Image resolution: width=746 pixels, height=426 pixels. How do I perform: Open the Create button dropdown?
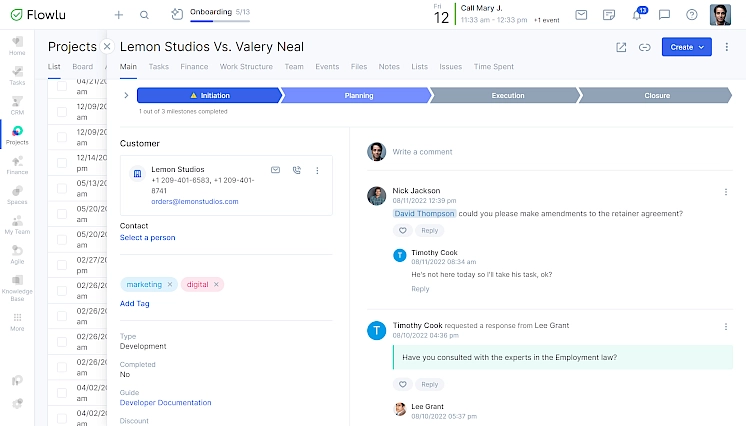(x=687, y=47)
